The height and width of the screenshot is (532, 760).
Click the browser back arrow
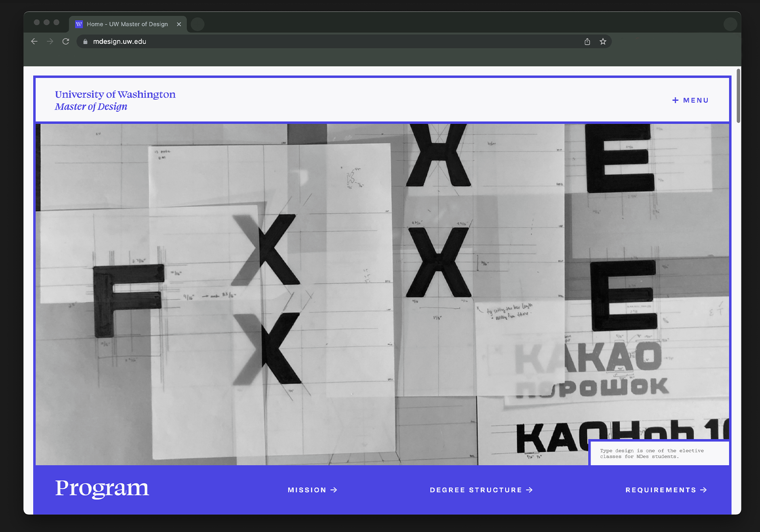(x=34, y=42)
